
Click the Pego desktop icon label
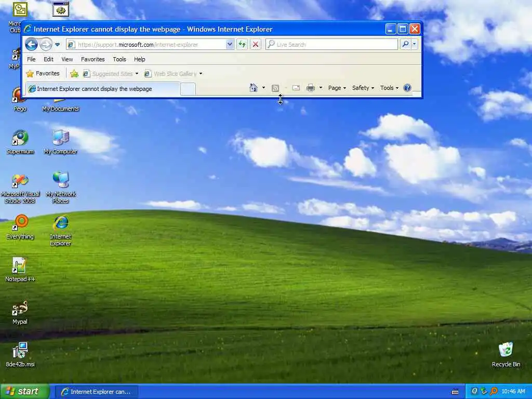[20, 109]
